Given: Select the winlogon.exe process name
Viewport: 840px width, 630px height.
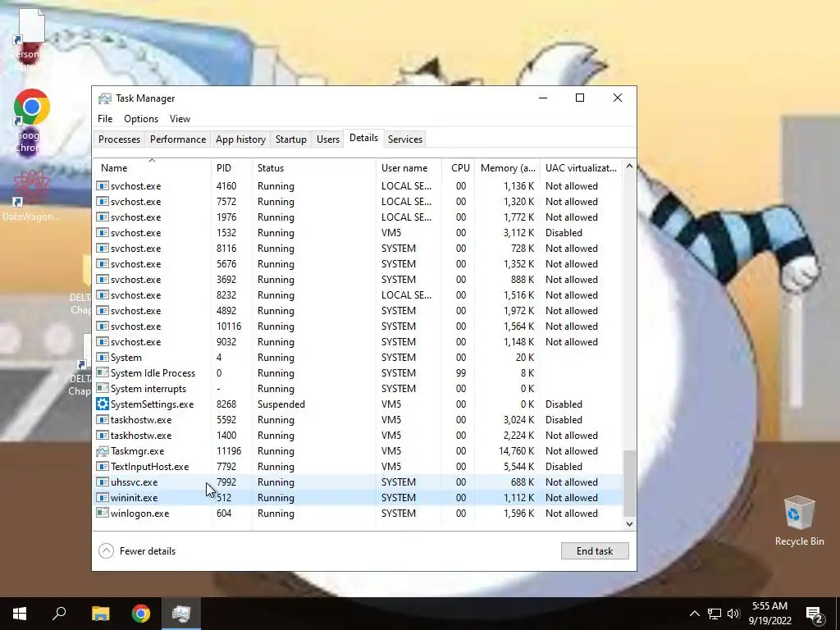Looking at the screenshot, I should (139, 514).
